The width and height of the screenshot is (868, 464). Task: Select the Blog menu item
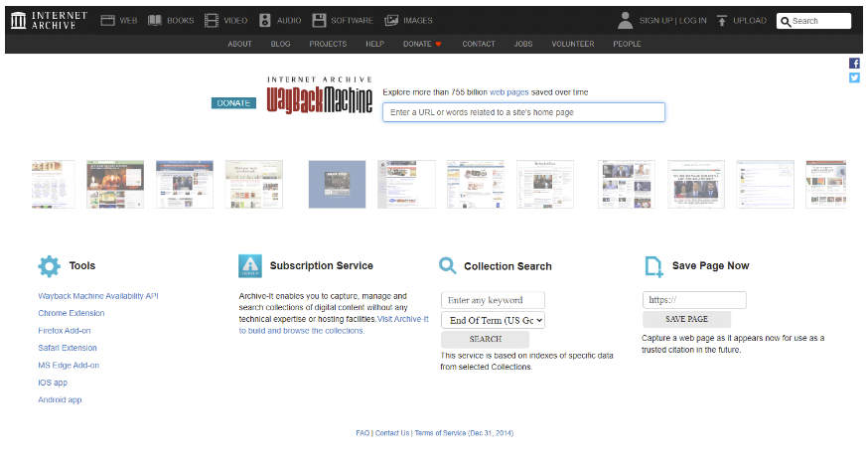[x=280, y=44]
